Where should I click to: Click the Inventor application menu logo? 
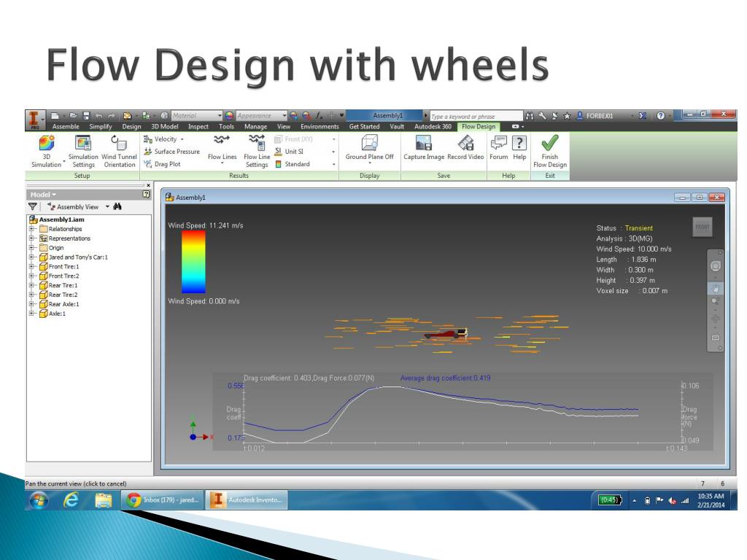click(x=34, y=120)
